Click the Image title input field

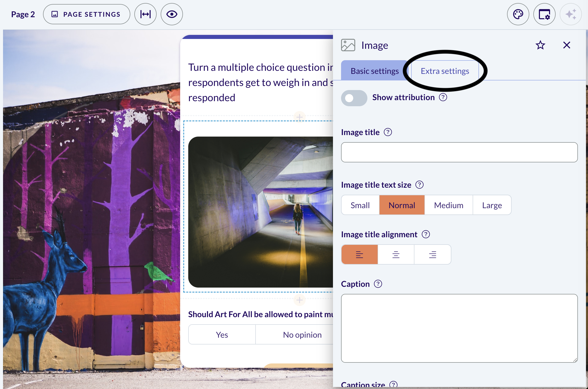coord(459,152)
